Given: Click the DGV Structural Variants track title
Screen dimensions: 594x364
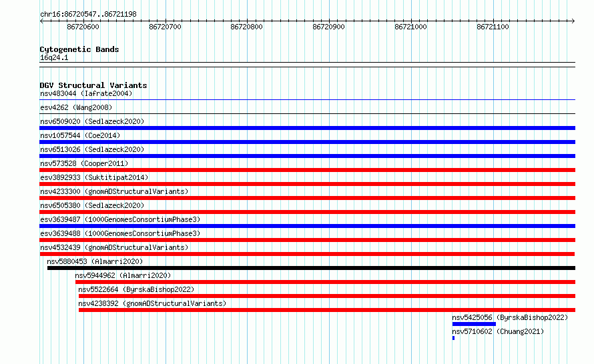Looking at the screenshot, I should (x=93, y=85).
